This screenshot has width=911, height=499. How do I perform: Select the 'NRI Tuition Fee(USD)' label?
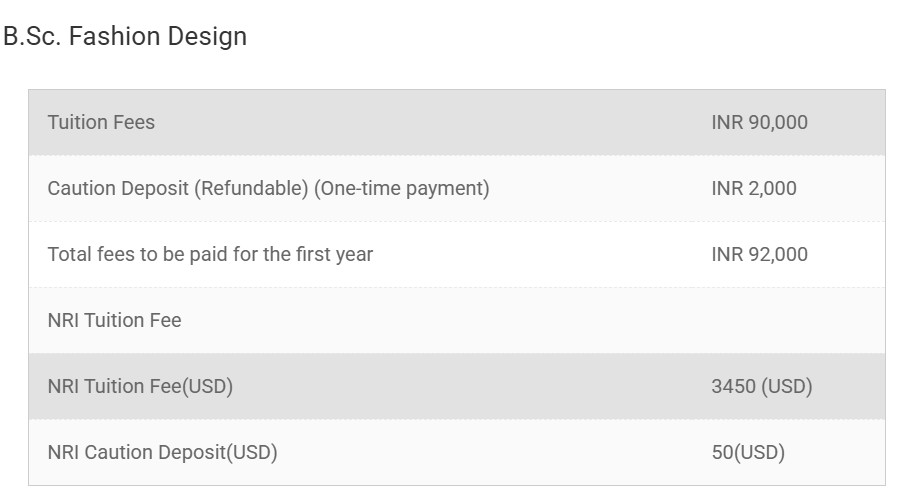tap(140, 386)
